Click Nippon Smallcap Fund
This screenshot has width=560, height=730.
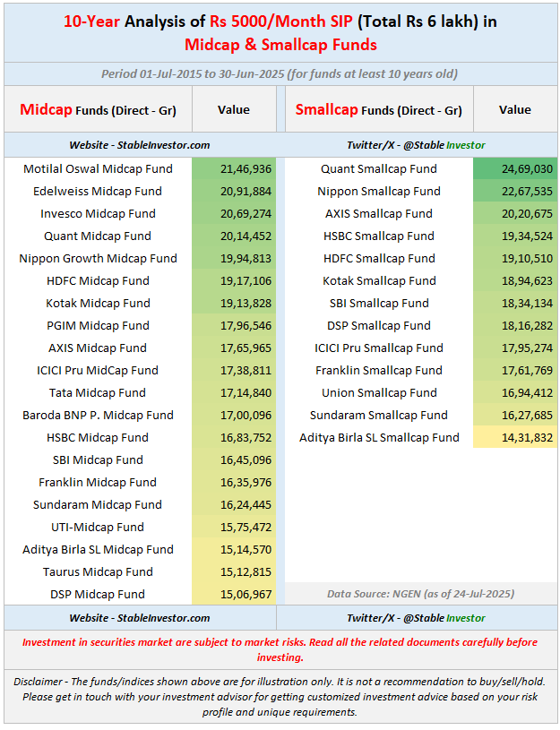(x=379, y=191)
